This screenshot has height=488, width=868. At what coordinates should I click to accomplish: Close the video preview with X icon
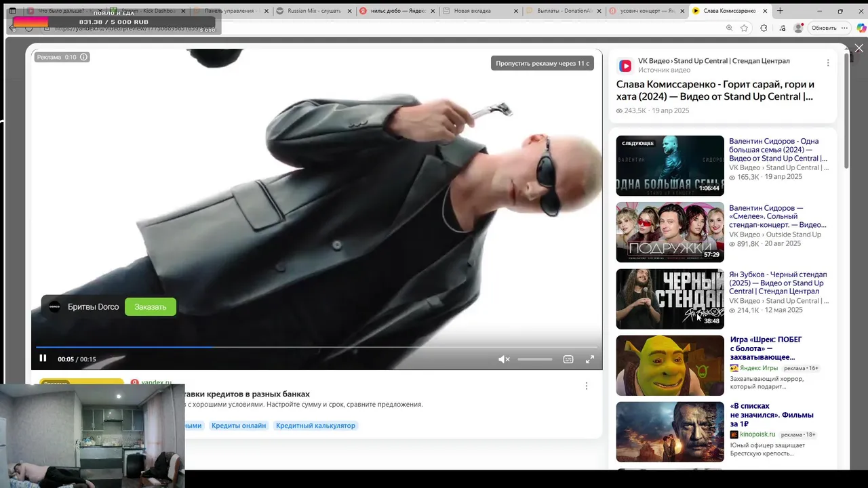(859, 48)
